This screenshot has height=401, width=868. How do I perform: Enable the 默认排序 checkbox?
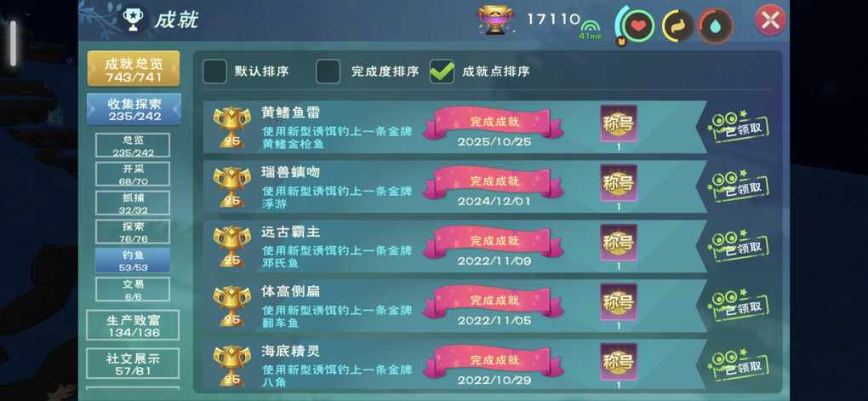point(214,72)
